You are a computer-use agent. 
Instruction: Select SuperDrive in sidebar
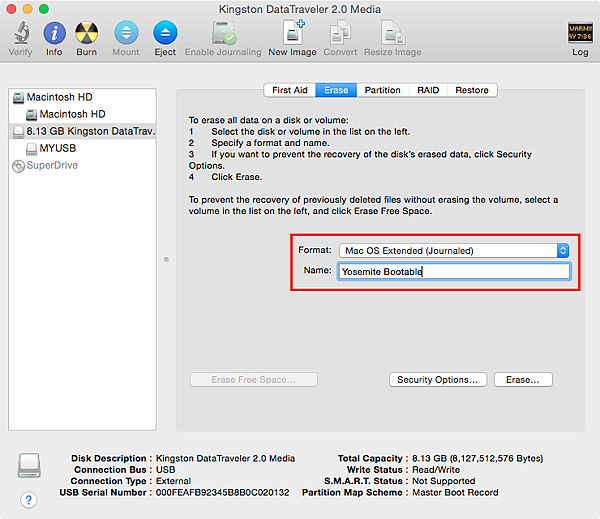(82, 165)
